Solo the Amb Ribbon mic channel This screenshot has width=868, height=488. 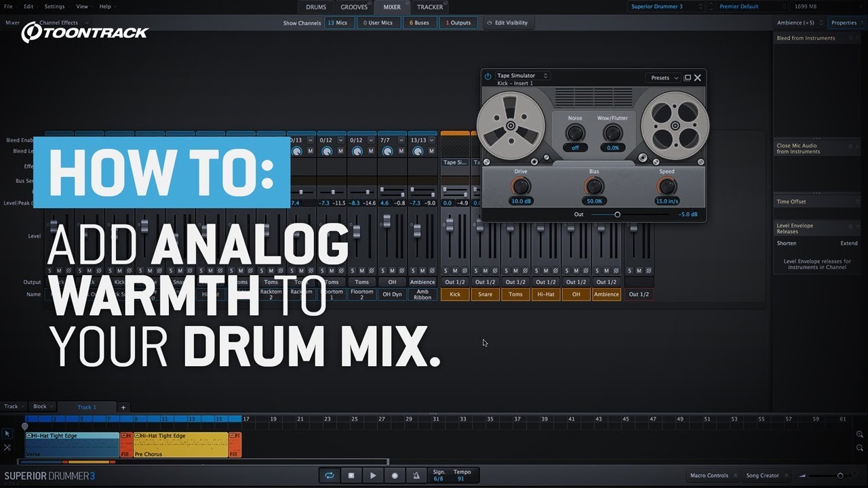pos(414,270)
